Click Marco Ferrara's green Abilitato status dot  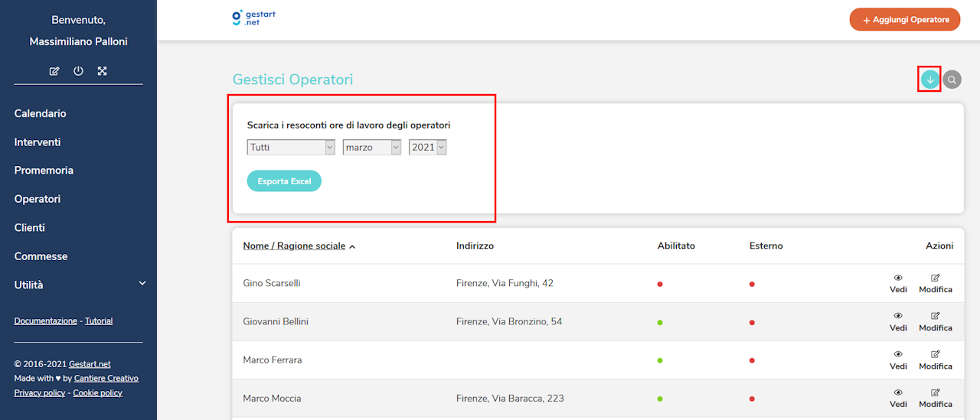pos(660,360)
